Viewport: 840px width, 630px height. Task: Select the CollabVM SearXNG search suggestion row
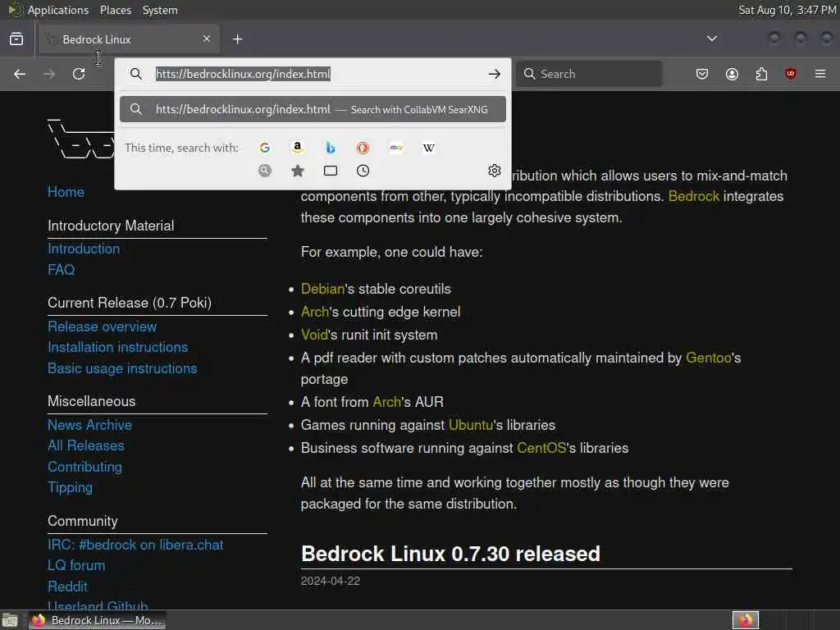pos(313,109)
